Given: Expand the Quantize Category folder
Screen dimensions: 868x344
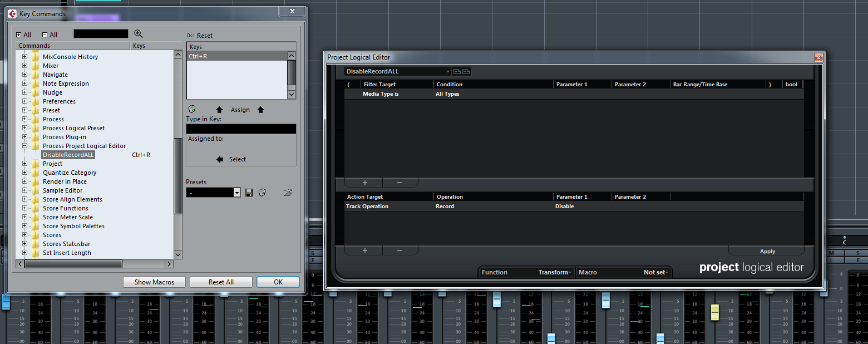Looking at the screenshot, I should (24, 173).
